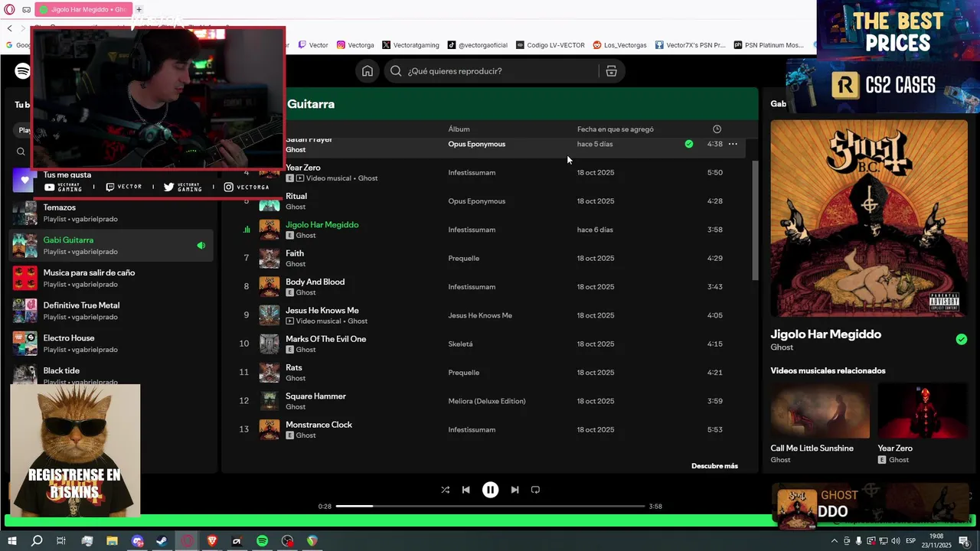Sort by the duration clock icon header
980x551 pixels.
717,129
